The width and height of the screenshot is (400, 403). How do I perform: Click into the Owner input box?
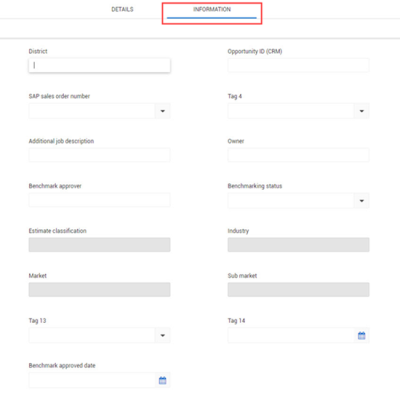pos(298,155)
